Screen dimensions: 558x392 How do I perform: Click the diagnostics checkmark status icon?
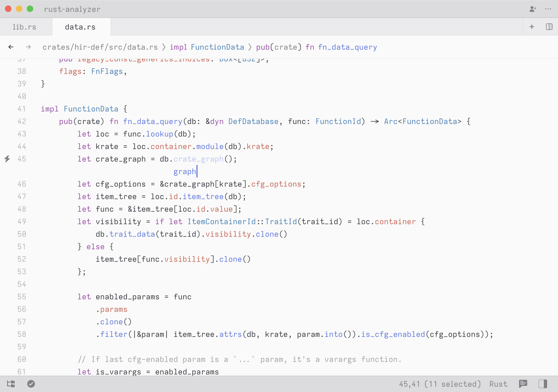point(31,384)
